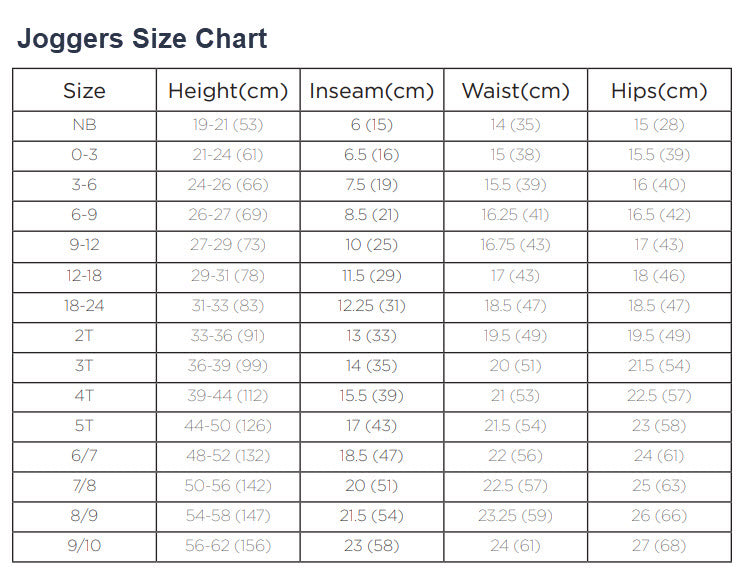Image resolution: width=743 pixels, height=574 pixels.
Task: Click waist value 16.25 (41)
Action: [515, 215]
